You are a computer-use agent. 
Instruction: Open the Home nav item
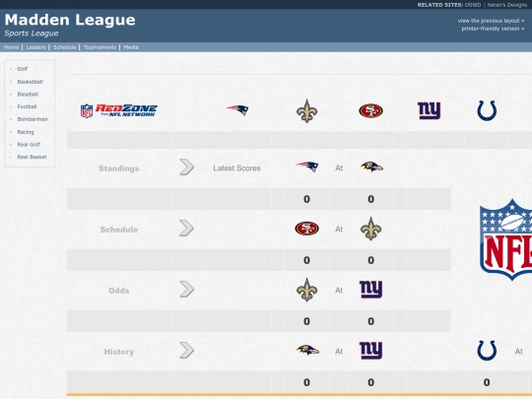click(11, 47)
